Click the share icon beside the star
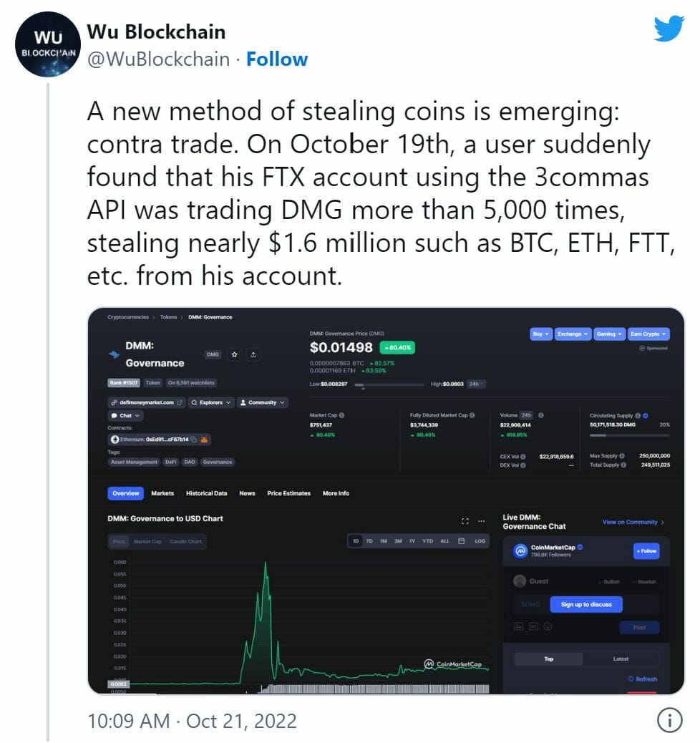Viewport: 700px width, 743px height. [x=253, y=354]
